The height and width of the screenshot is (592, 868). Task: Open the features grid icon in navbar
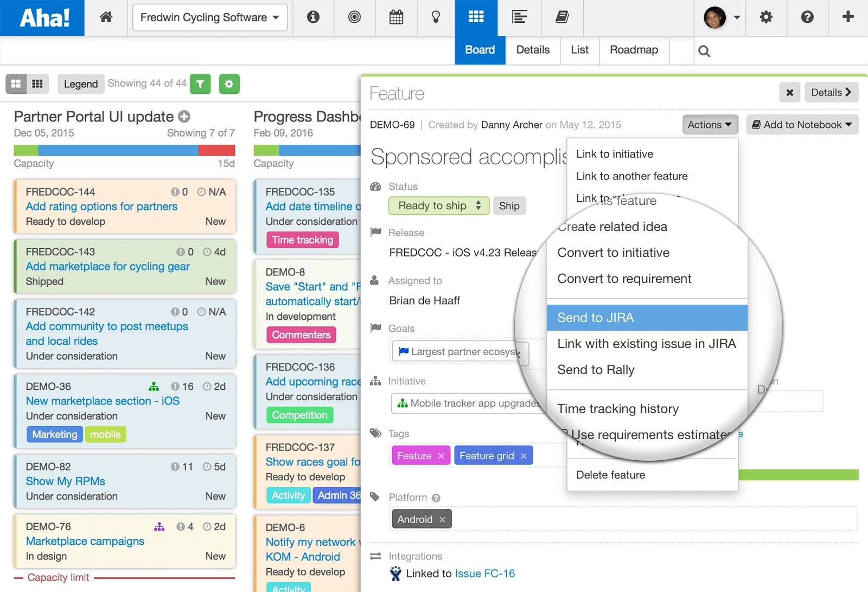point(476,17)
